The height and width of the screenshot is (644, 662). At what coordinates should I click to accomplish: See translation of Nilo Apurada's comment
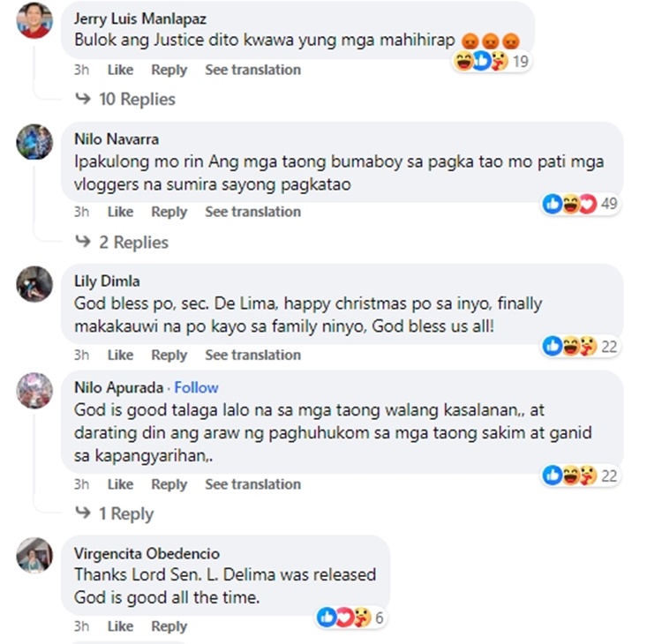pos(253,484)
